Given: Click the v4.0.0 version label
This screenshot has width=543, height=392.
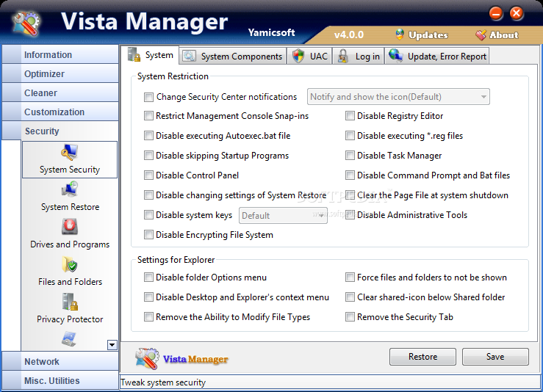Looking at the screenshot, I should [x=349, y=35].
